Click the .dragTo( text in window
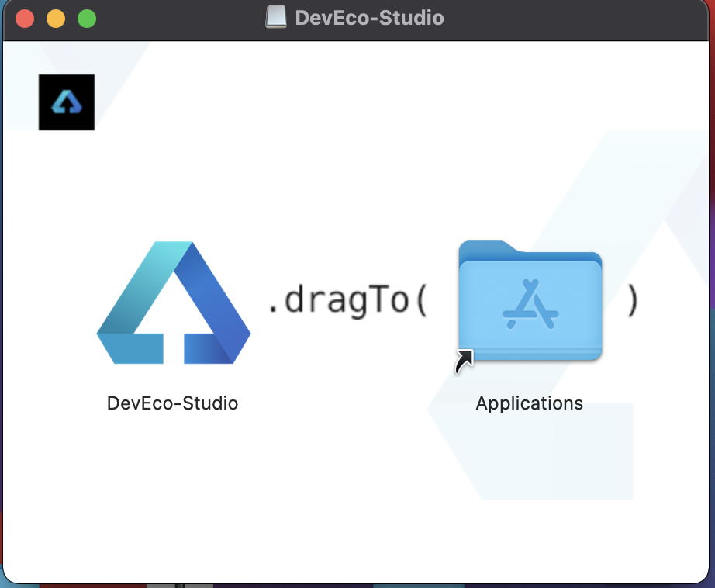 click(351, 301)
